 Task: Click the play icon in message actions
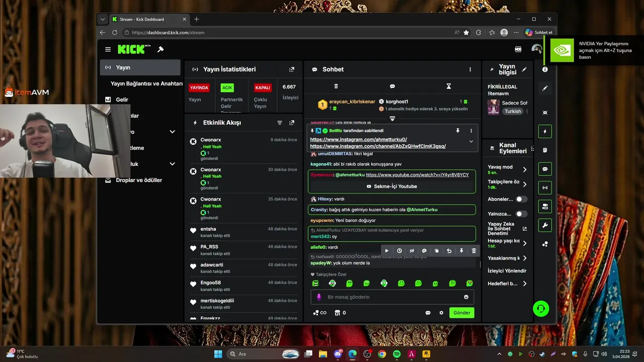(387, 251)
